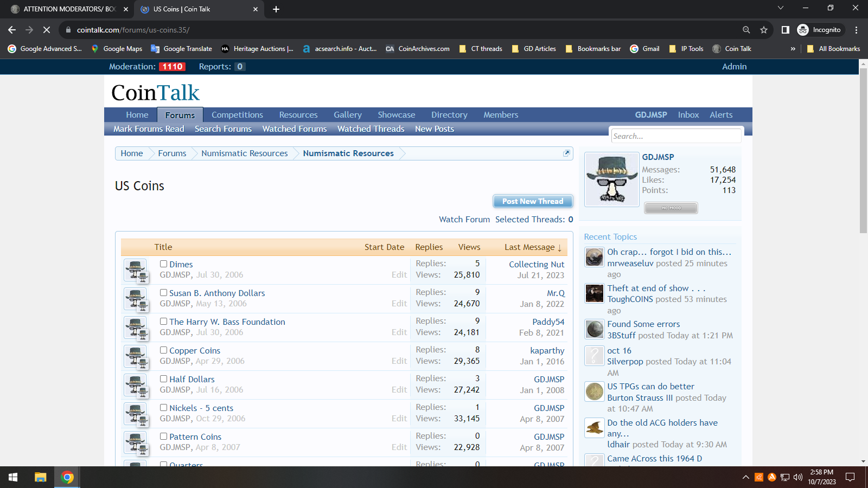Go to the Members navigation tab
This screenshot has height=488, width=868.
coord(500,115)
